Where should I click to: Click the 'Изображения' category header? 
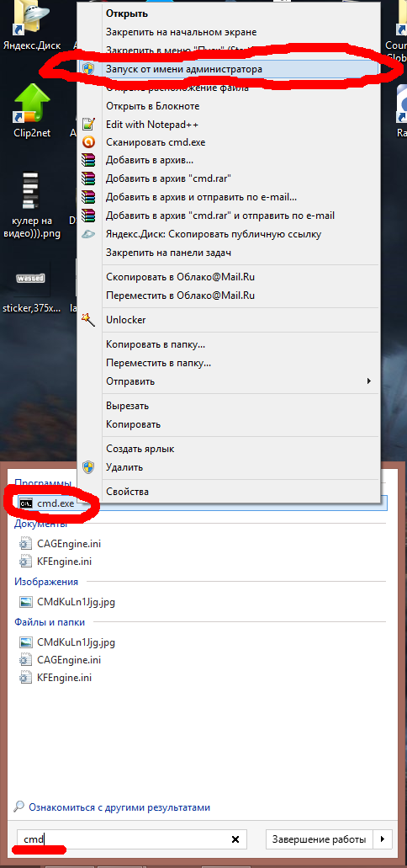point(46,582)
